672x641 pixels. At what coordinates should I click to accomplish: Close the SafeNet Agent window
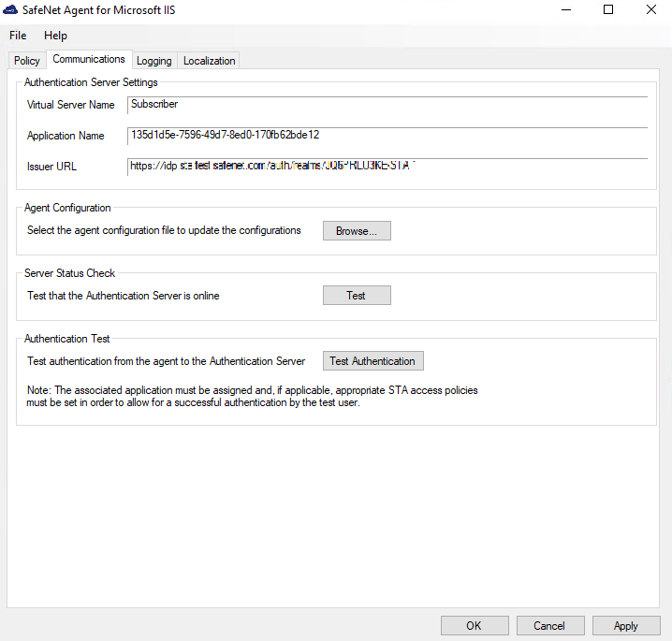click(651, 10)
